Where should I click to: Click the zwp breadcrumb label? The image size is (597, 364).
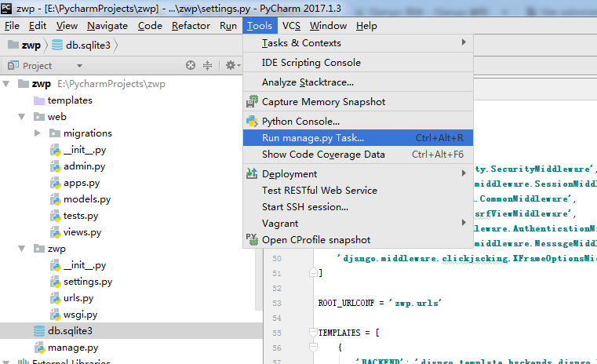(x=31, y=45)
